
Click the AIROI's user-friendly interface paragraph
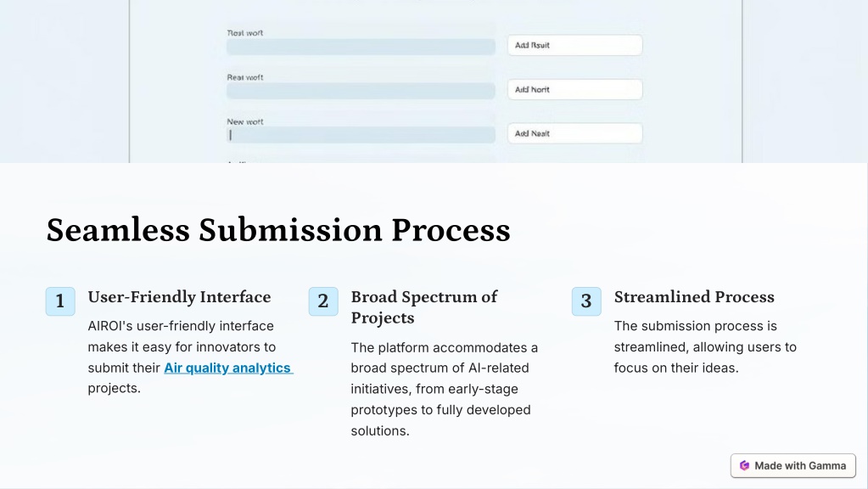click(190, 357)
